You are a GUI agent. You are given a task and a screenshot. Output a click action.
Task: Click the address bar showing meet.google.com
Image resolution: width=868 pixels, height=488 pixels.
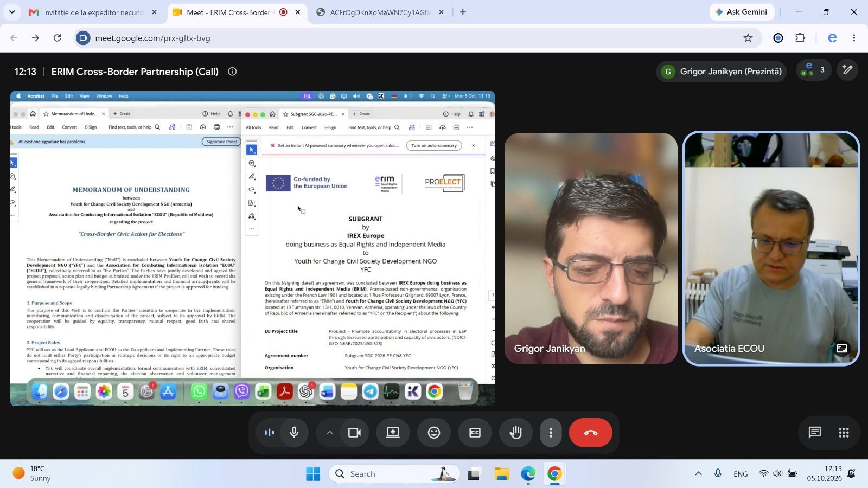click(x=418, y=38)
